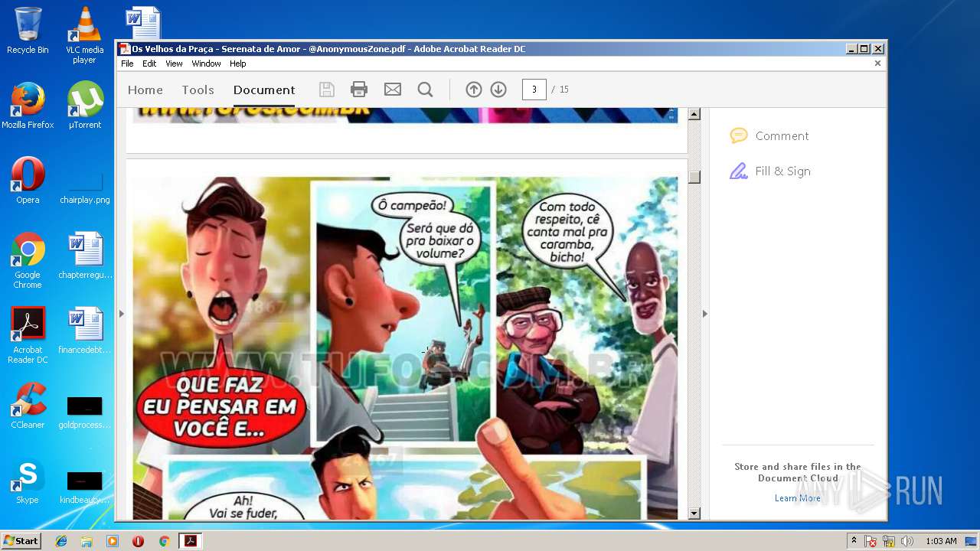This screenshot has width=980, height=551.
Task: Open Internet Explorer from taskbar
Action: [x=61, y=541]
